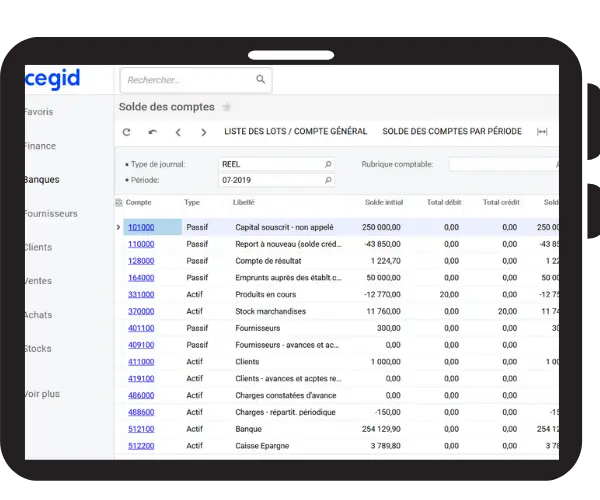Screen dimensions: 600x500
Task: Click the search magnifier icon
Action: point(261,80)
